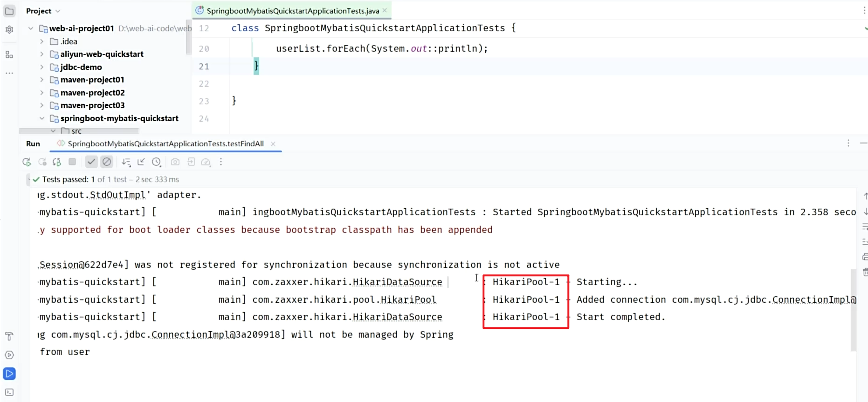Click the Session@622d7e4 link

82,265
